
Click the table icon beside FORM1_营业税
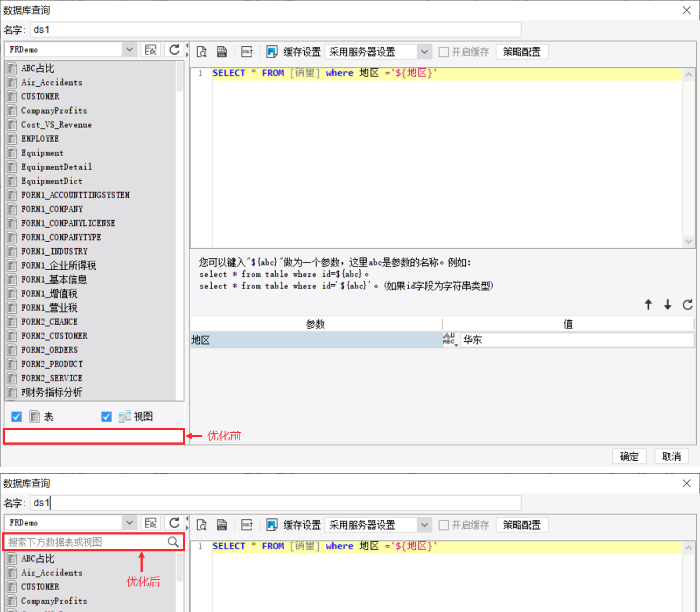[12, 308]
